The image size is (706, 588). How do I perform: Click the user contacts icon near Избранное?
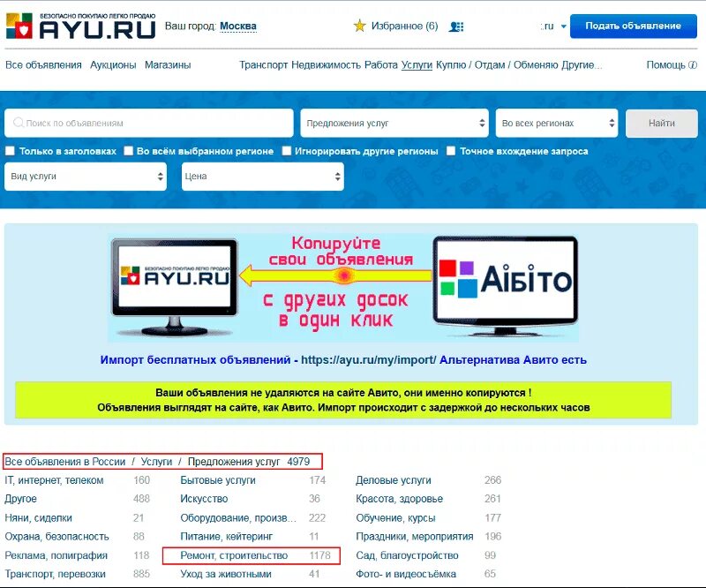pyautogui.click(x=456, y=26)
